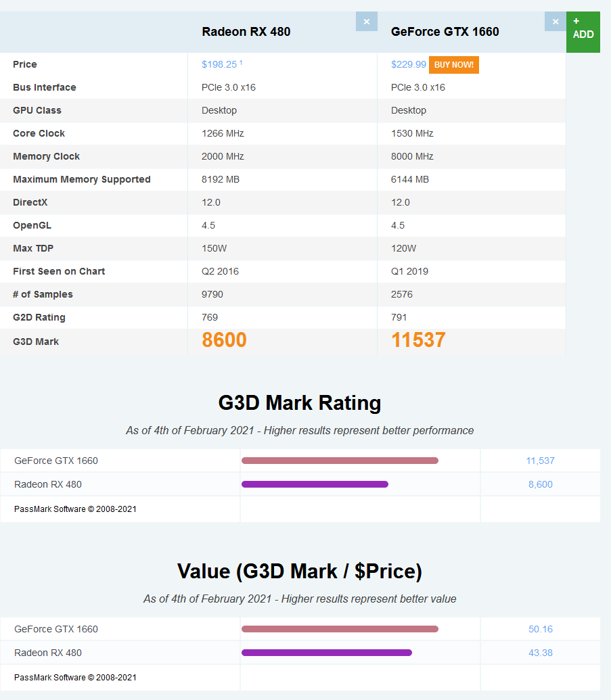Click Radeon RX 480 bar in G3D Mark Rating
This screenshot has height=700, width=611.
[315, 484]
